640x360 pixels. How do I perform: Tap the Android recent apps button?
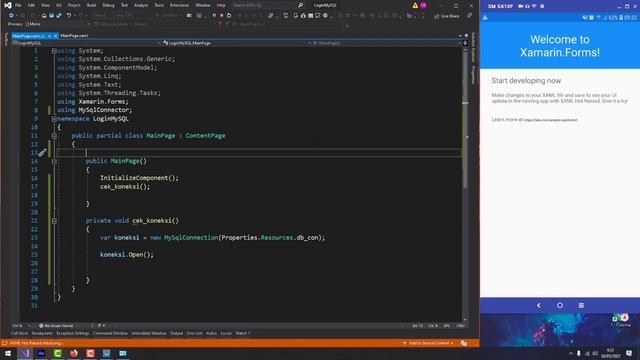581,305
